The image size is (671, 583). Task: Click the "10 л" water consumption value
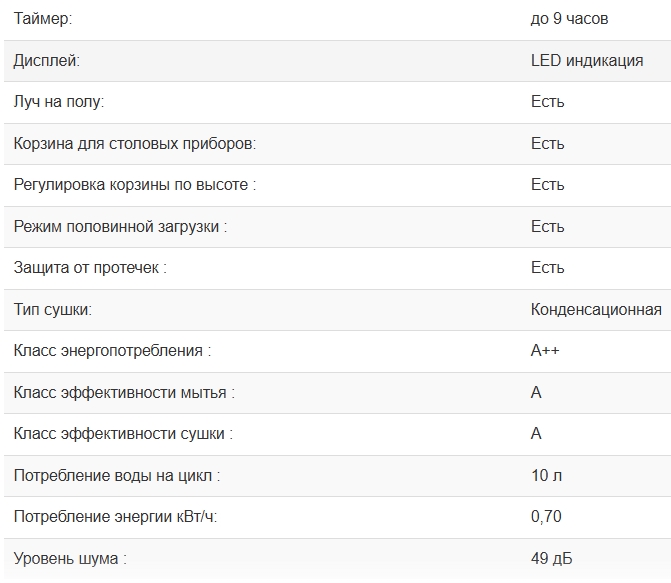coord(546,476)
